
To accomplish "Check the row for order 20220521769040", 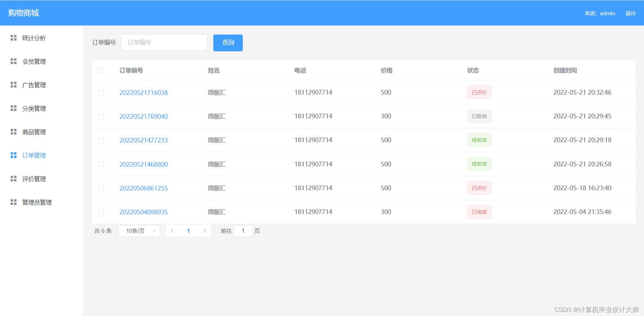I will 101,116.
